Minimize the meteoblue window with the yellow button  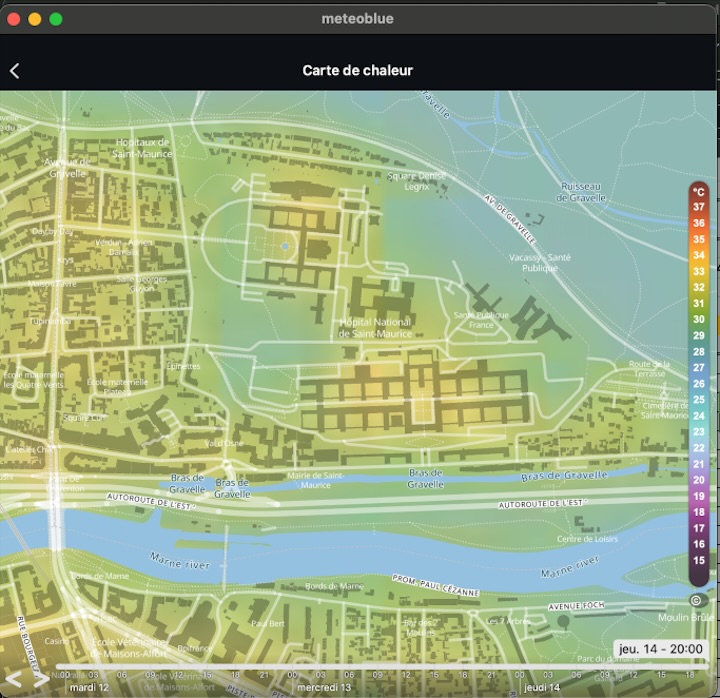[35, 19]
